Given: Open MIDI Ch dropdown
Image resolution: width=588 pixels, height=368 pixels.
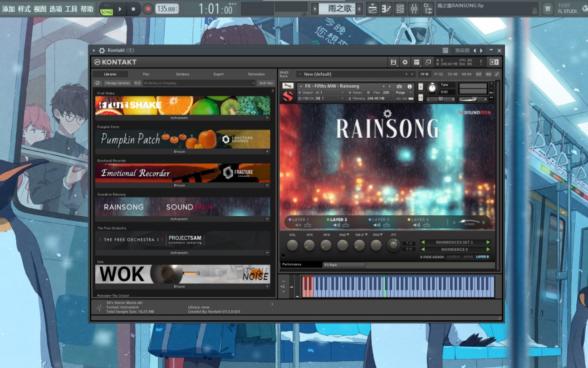Looking at the screenshot, I should (343, 98).
